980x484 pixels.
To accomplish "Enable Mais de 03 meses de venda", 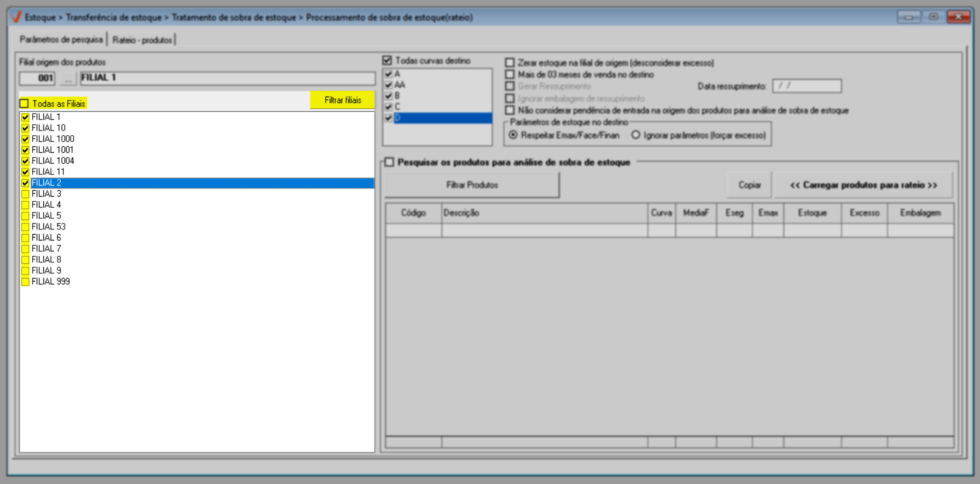I will point(510,74).
